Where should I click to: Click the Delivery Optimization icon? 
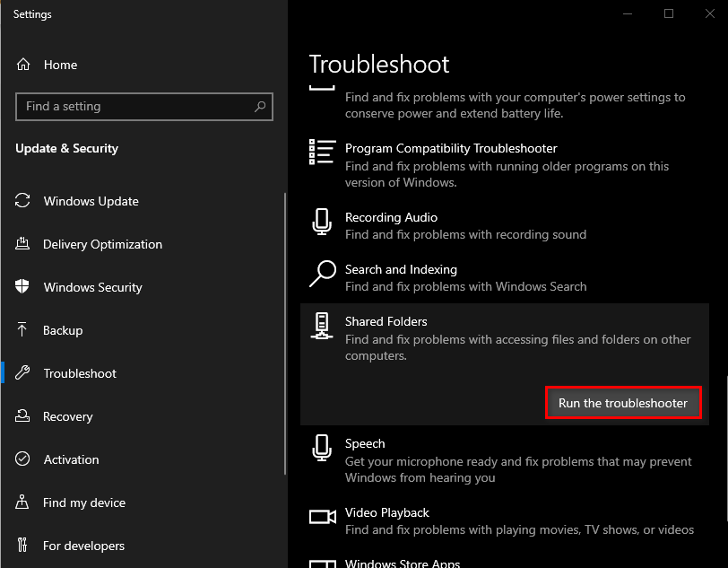point(23,244)
